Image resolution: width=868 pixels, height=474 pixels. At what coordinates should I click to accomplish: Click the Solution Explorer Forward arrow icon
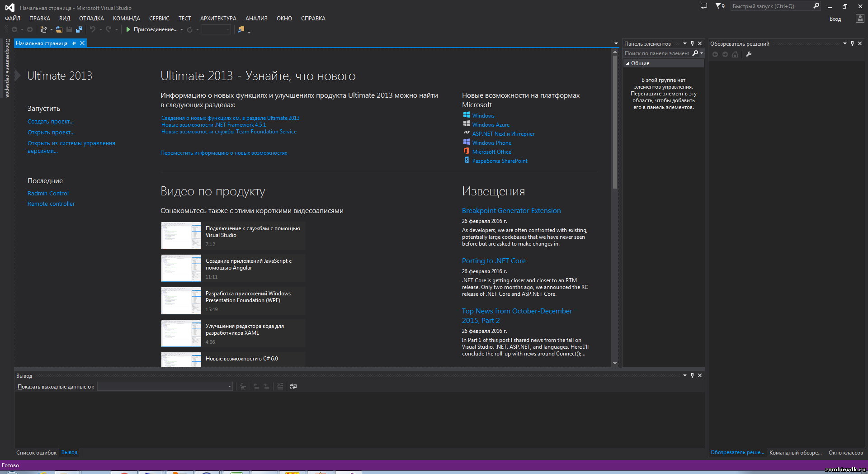pos(725,54)
